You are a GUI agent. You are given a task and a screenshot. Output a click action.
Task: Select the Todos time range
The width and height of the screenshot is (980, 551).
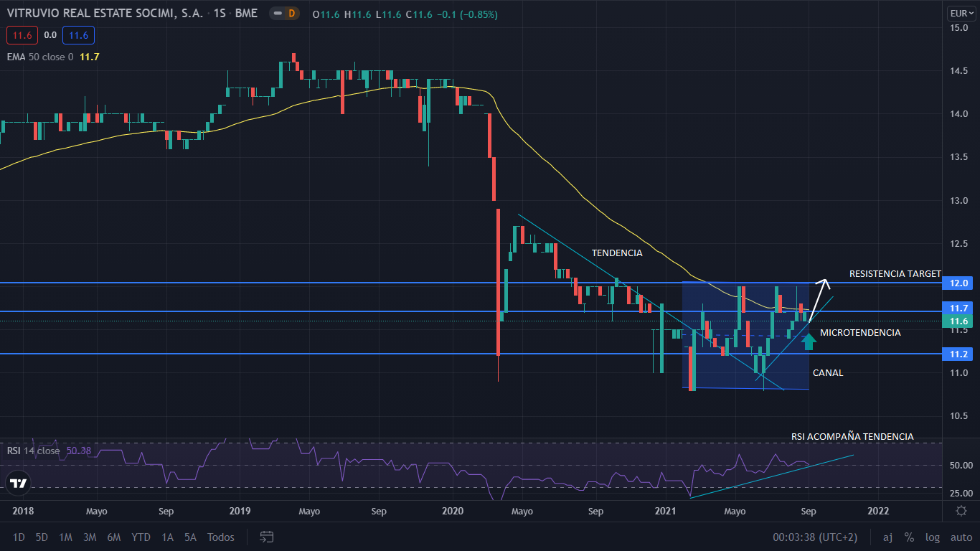pos(221,537)
